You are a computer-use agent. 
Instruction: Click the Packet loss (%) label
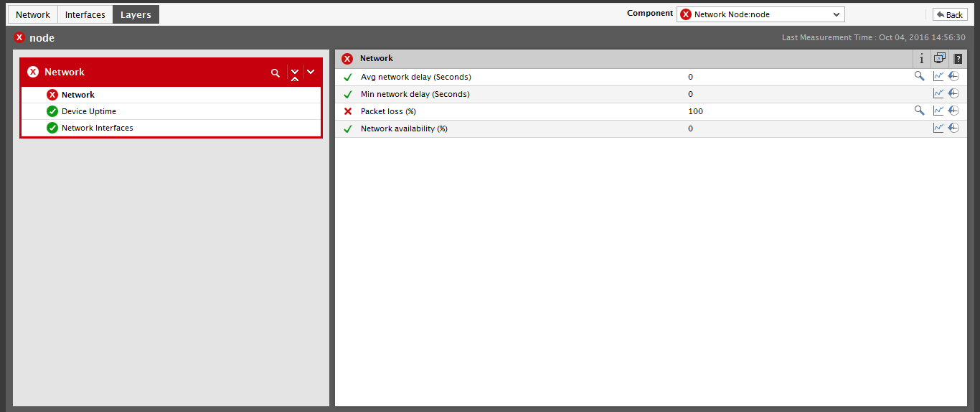(x=388, y=111)
